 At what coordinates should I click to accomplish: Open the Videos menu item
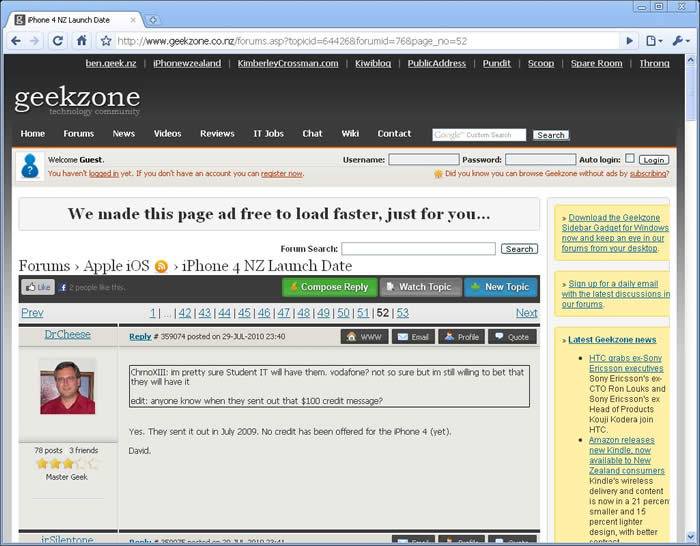pyautogui.click(x=167, y=133)
